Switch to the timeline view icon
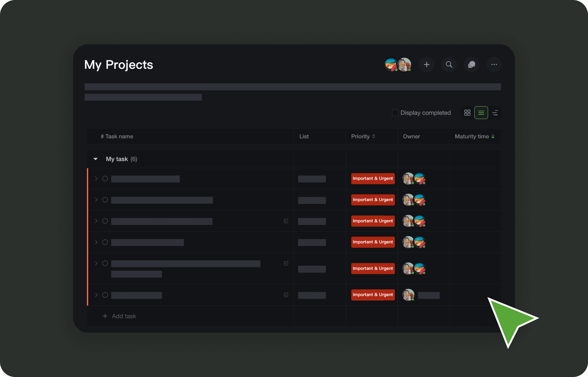 (x=495, y=113)
